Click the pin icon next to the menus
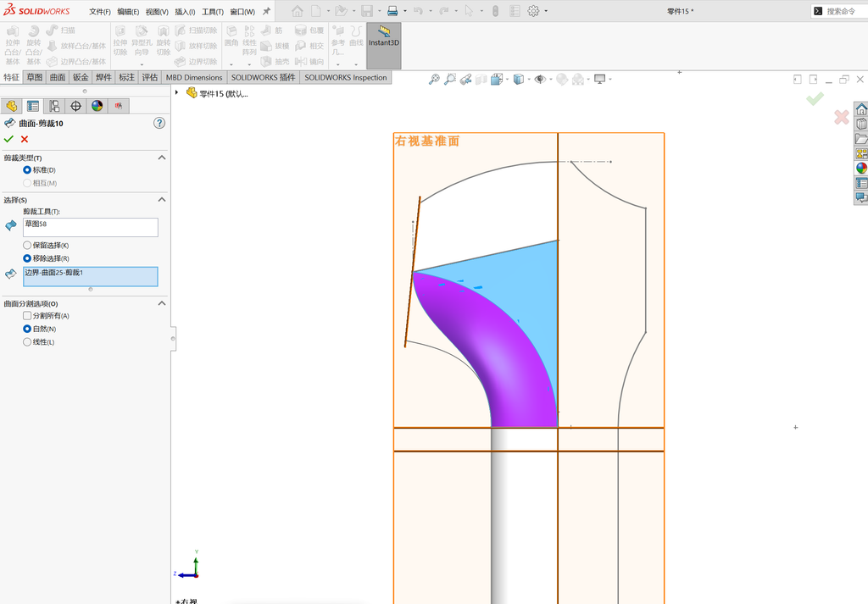Image resolution: width=868 pixels, height=604 pixels. pyautogui.click(x=266, y=11)
